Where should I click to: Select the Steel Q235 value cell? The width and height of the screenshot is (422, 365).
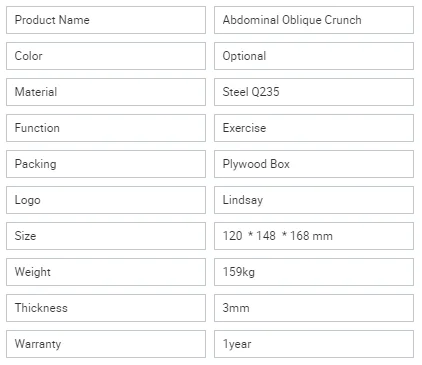tap(314, 92)
